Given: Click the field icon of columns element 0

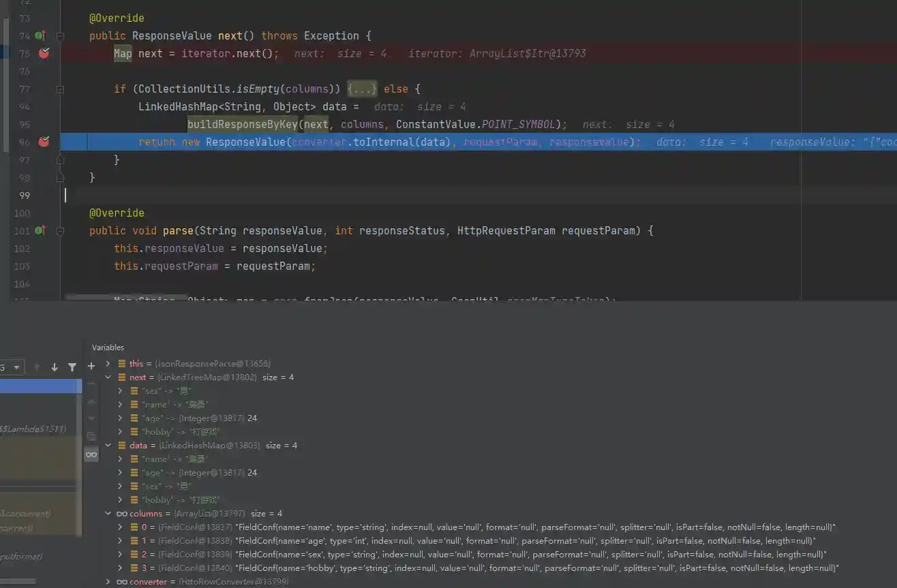Looking at the screenshot, I should tap(134, 527).
